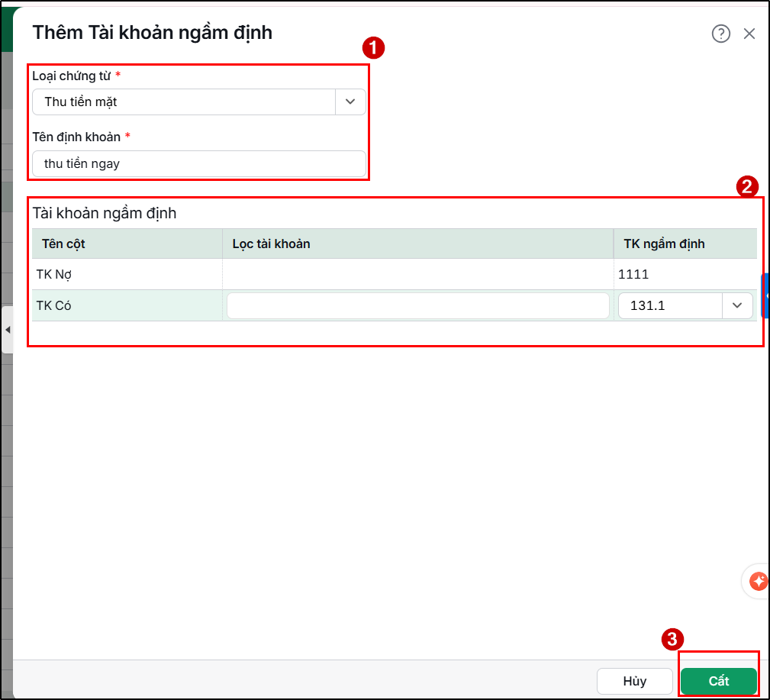The height and width of the screenshot is (700, 770).
Task: Select the TK Nợ row
Action: 395,274
